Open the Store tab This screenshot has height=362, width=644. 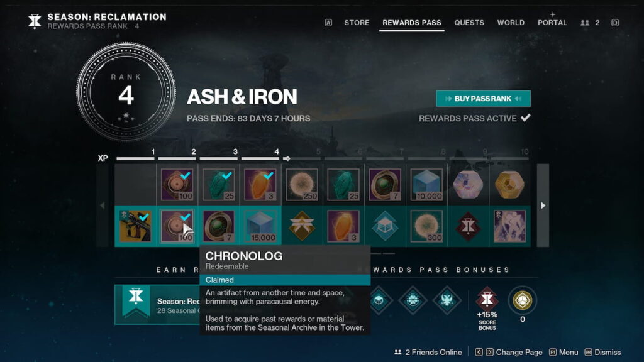pyautogui.click(x=357, y=23)
